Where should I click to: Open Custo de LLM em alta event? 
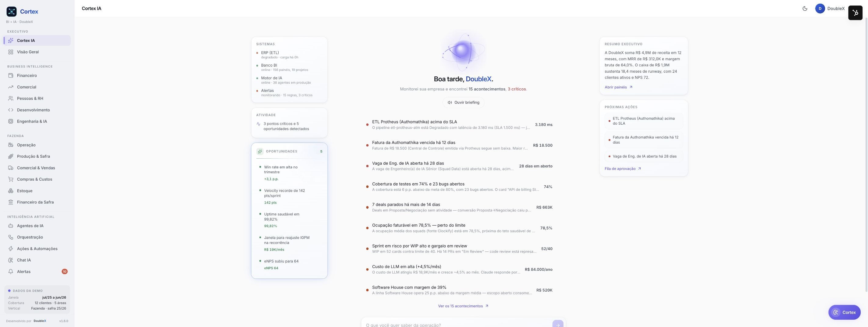coord(459,270)
